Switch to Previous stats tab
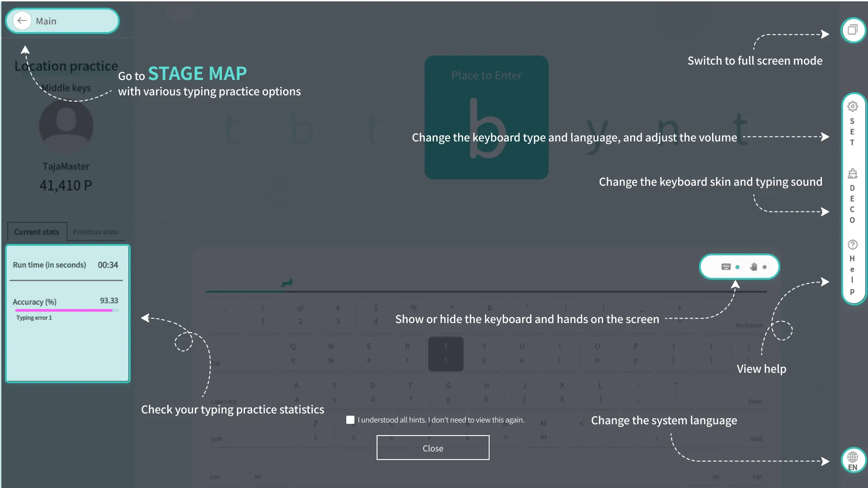The image size is (868, 488). pyautogui.click(x=95, y=232)
